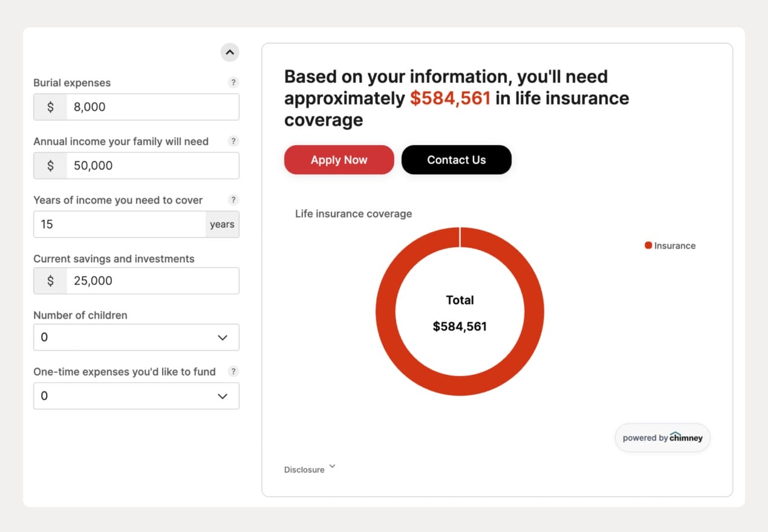
Task: Open the Number of children dropdown
Action: (x=136, y=337)
